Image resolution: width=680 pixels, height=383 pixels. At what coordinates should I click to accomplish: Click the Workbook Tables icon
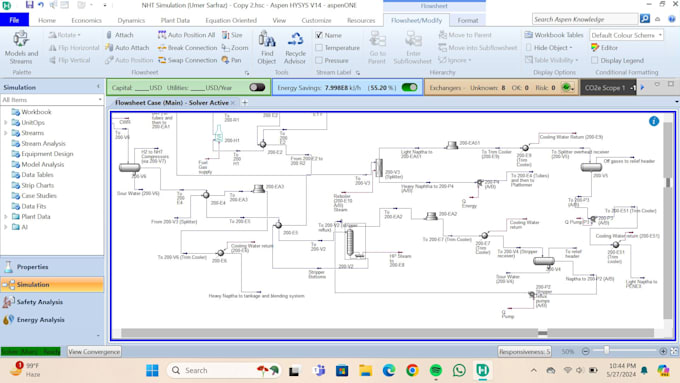529,35
